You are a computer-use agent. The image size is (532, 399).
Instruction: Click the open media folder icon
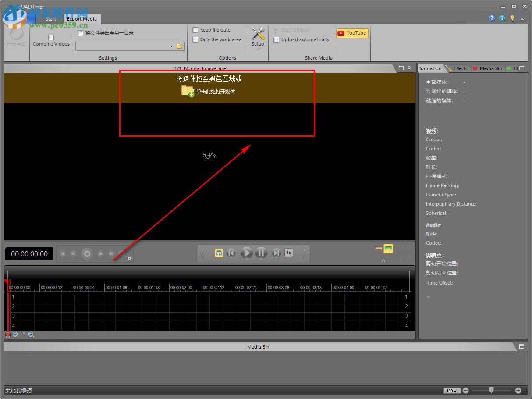[x=188, y=91]
